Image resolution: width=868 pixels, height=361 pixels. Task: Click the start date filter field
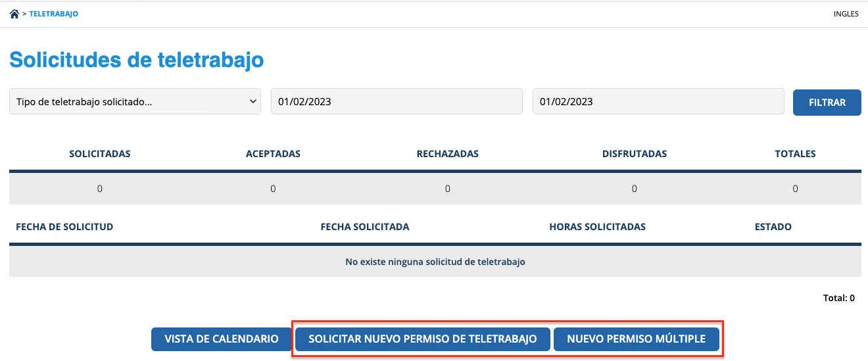[x=397, y=101]
